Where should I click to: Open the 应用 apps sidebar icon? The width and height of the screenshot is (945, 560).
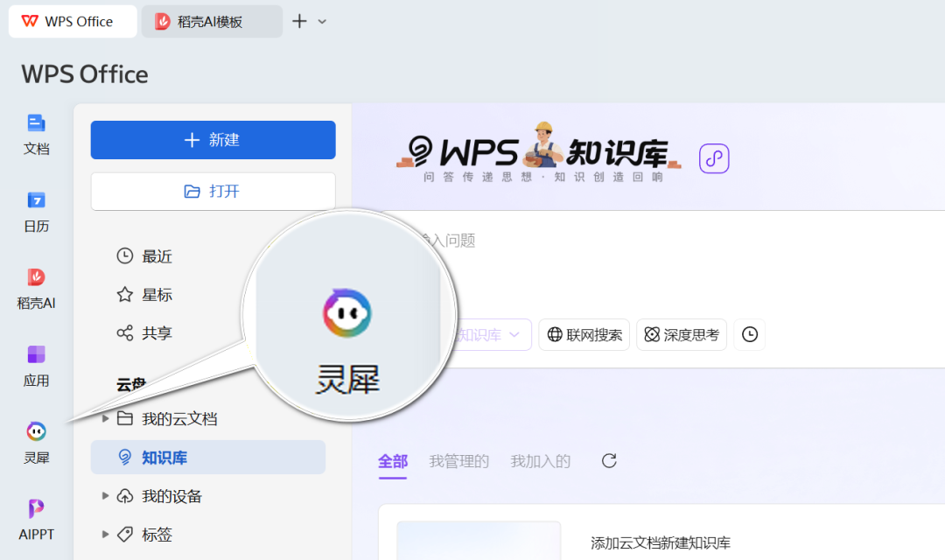(36, 366)
